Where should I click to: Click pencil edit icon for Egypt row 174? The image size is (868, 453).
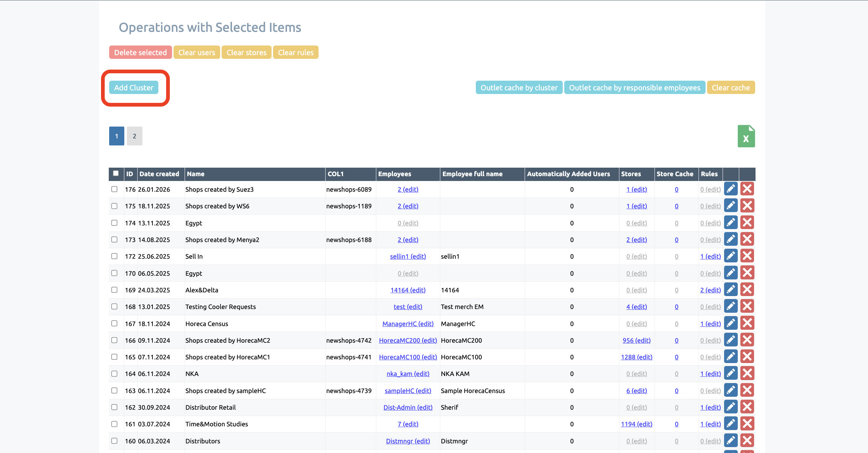(731, 223)
